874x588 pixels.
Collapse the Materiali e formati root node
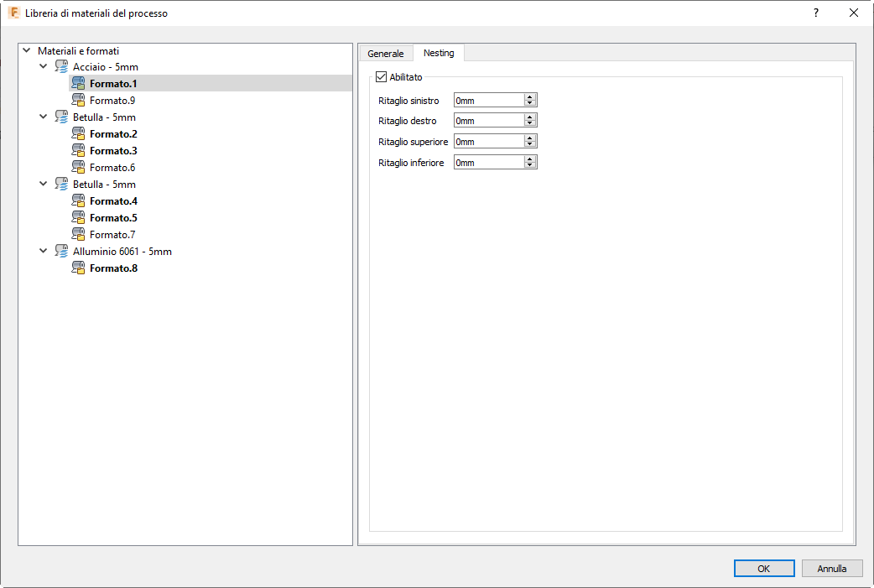(26, 50)
